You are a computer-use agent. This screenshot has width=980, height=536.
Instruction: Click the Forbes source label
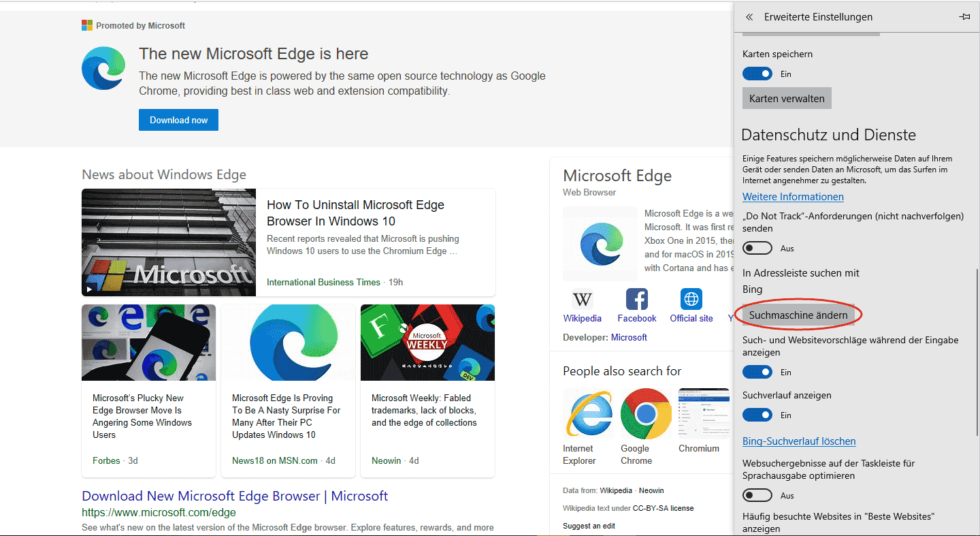(x=106, y=460)
